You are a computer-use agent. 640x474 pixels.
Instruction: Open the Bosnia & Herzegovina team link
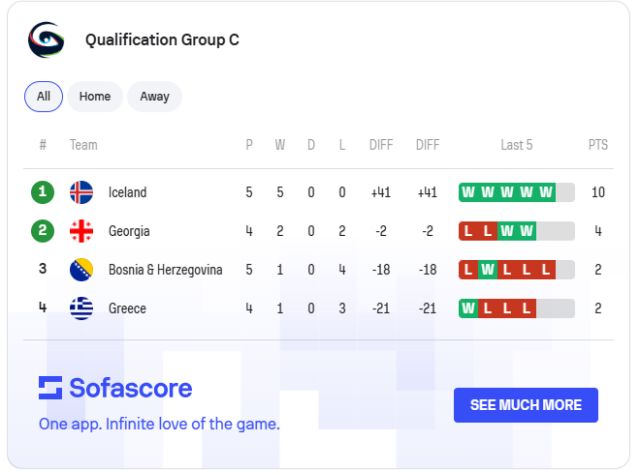point(165,270)
